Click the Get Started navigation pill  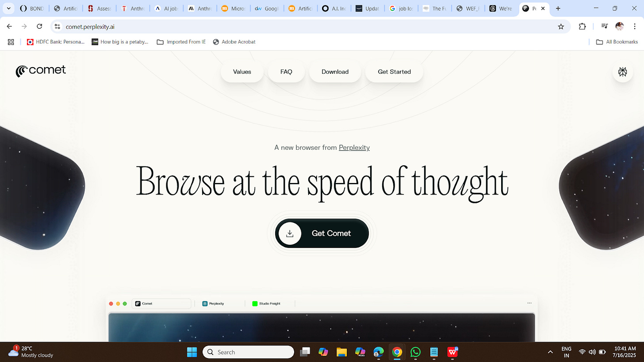pos(394,72)
